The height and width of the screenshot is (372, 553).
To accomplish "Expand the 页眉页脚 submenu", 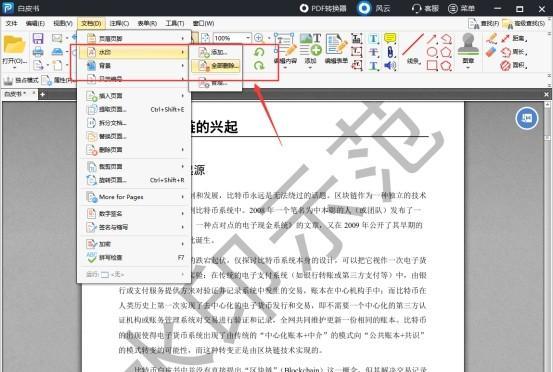I will (x=134, y=38).
